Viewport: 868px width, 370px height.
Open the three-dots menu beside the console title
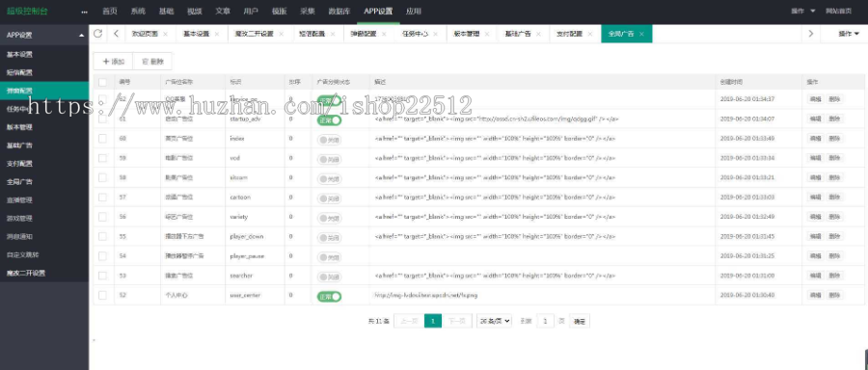(84, 12)
